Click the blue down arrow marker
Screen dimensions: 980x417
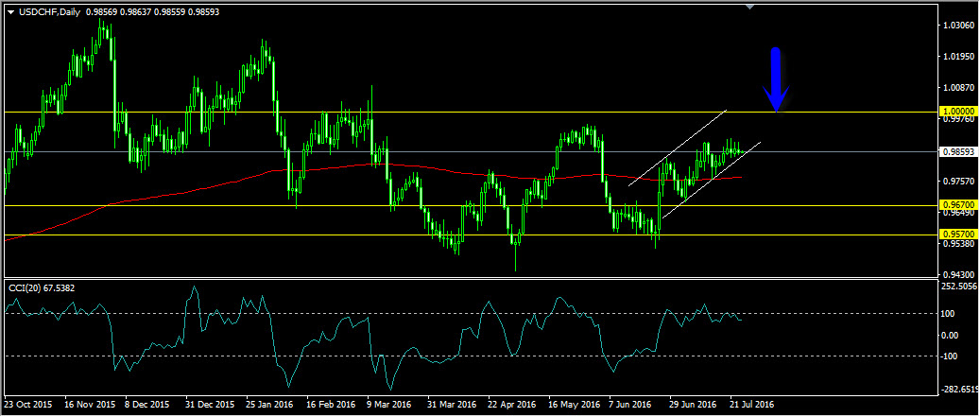776,79
